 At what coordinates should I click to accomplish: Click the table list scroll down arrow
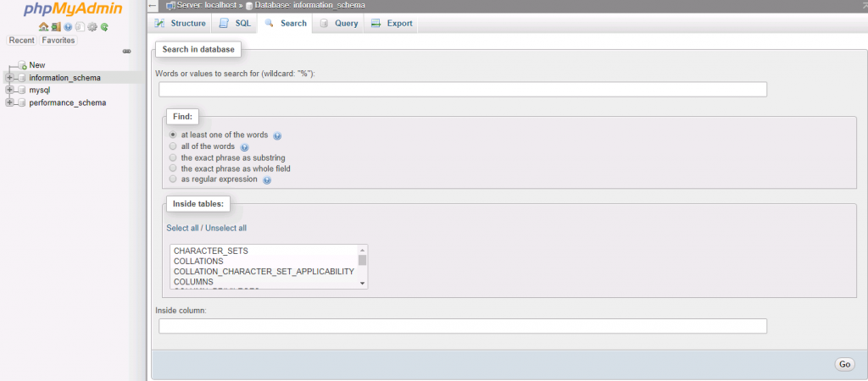[363, 283]
